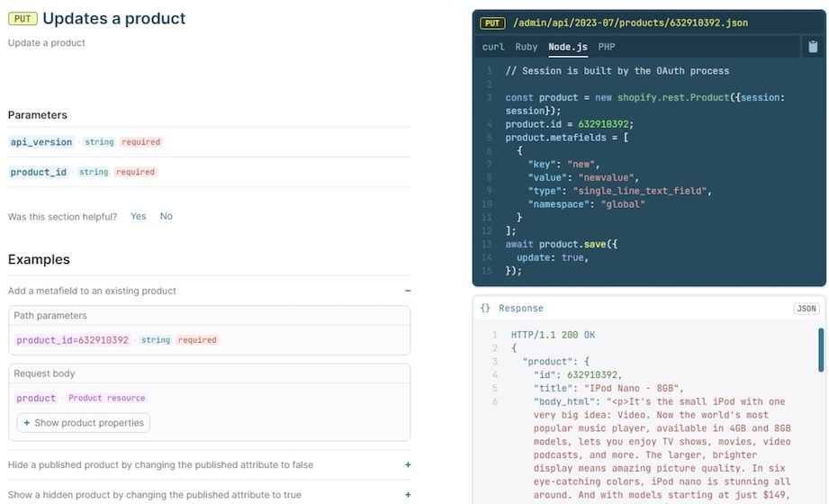Click the PUT badge next to page title
The image size is (829, 504).
(23, 19)
